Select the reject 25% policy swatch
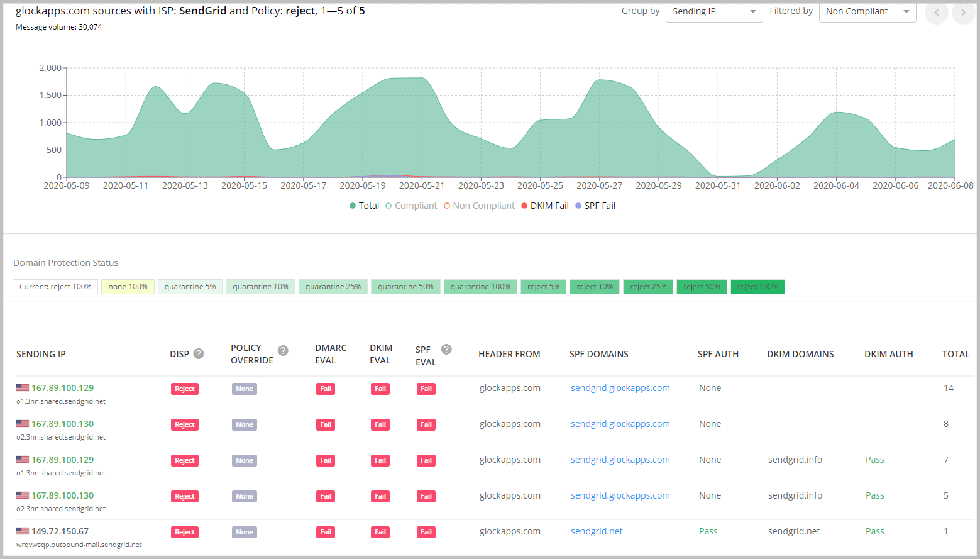This screenshot has height=559, width=980. point(648,287)
